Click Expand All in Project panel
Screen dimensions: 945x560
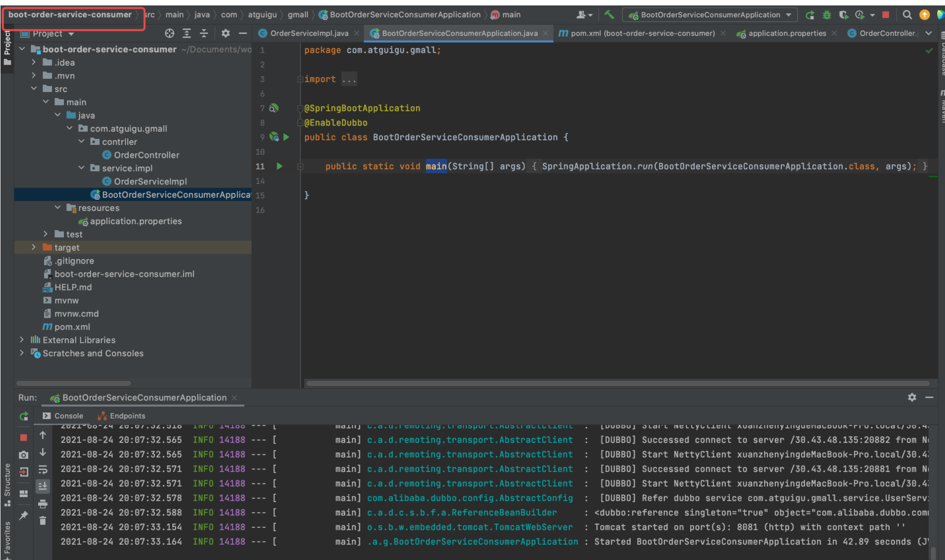(187, 33)
